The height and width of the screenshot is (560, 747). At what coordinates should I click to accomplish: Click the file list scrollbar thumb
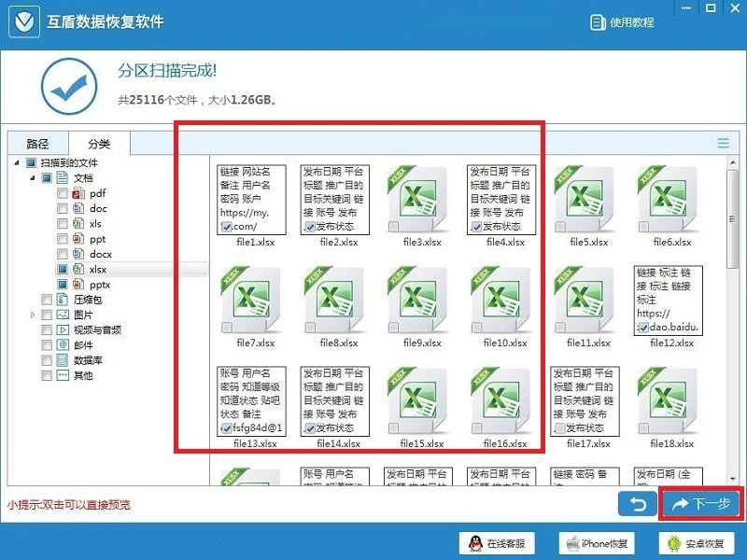pyautogui.click(x=732, y=219)
